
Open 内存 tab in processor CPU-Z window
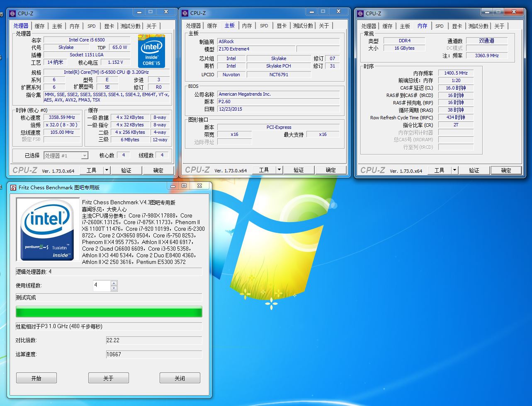74,26
